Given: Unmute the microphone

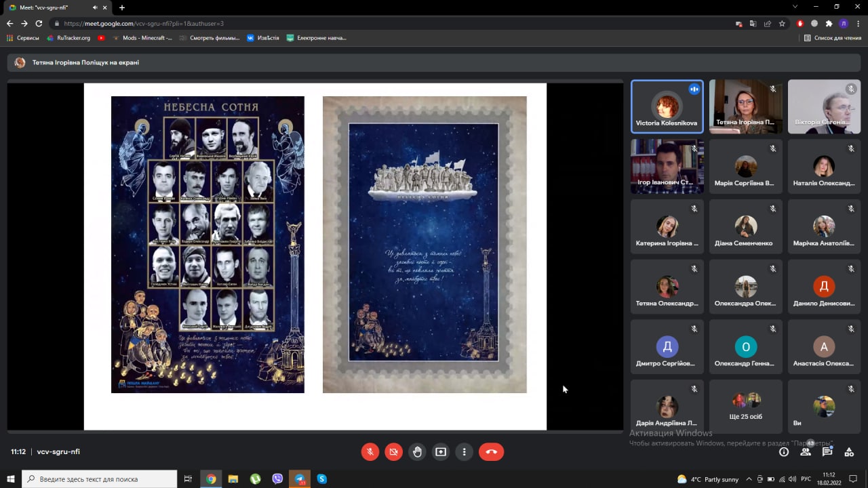Looking at the screenshot, I should (x=370, y=451).
